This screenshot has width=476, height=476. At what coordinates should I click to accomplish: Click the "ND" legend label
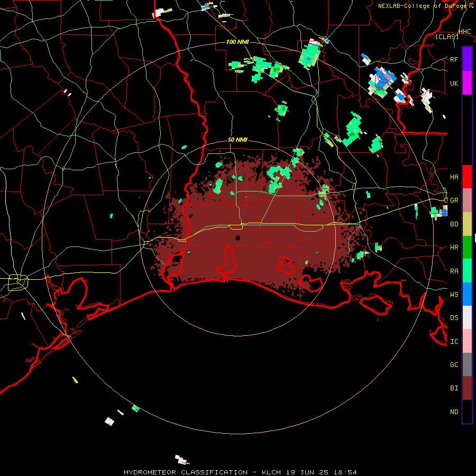click(x=454, y=412)
